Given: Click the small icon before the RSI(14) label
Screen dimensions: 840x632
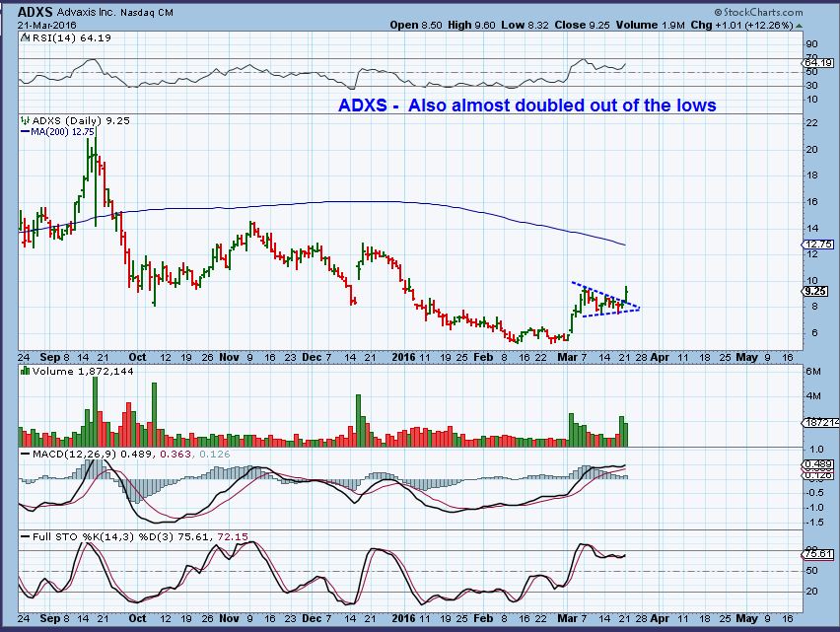Looking at the screenshot, I should pos(25,38).
